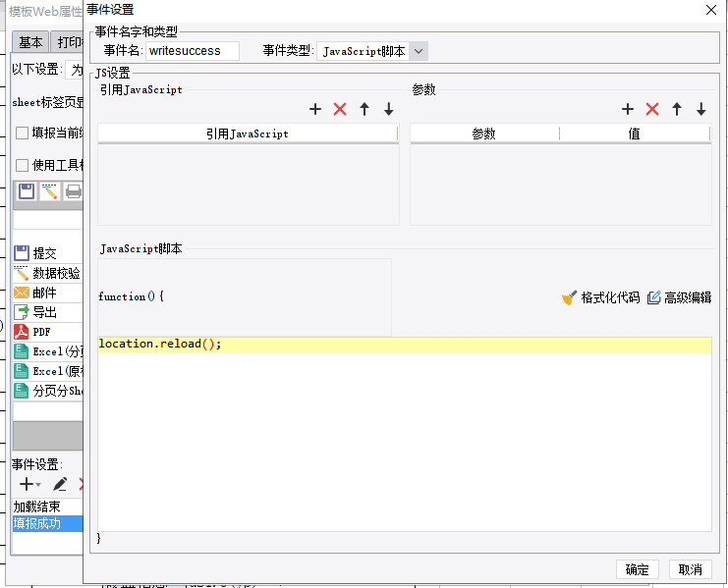Add event with plus dropdown in 事件设置
This screenshot has height=588, width=728.
[x=30, y=484]
